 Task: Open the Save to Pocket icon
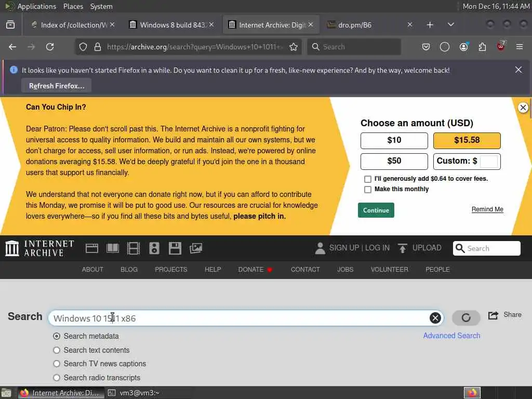(426, 47)
